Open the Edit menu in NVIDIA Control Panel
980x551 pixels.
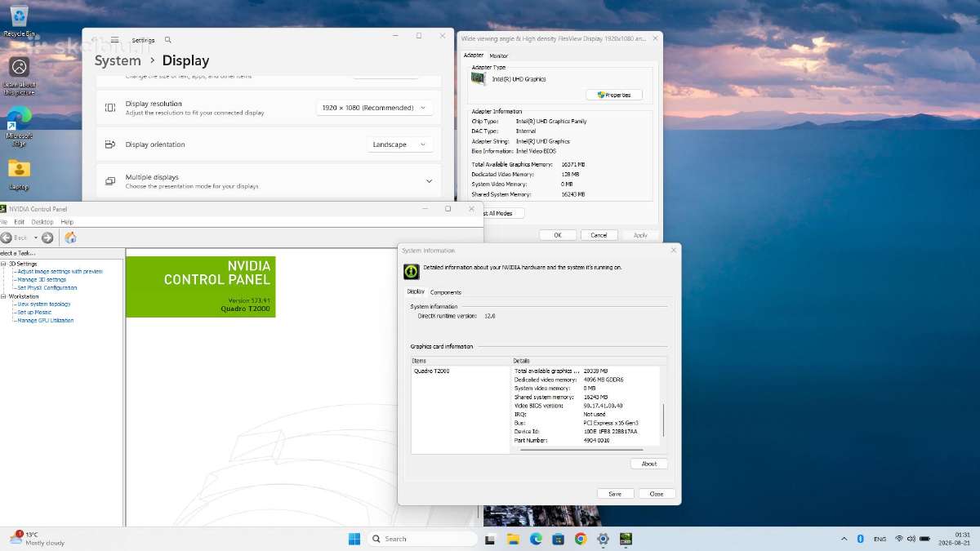coord(19,222)
